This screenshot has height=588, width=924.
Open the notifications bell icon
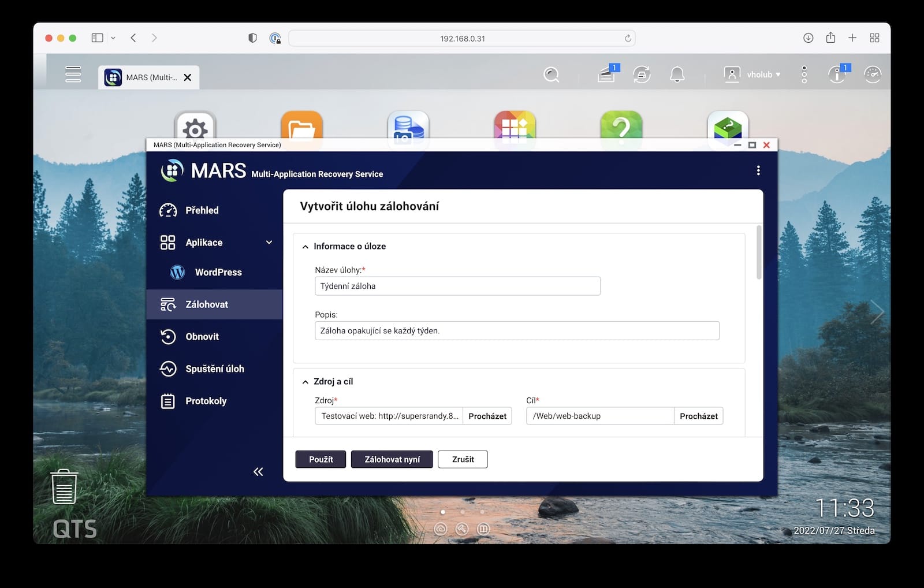click(x=677, y=75)
